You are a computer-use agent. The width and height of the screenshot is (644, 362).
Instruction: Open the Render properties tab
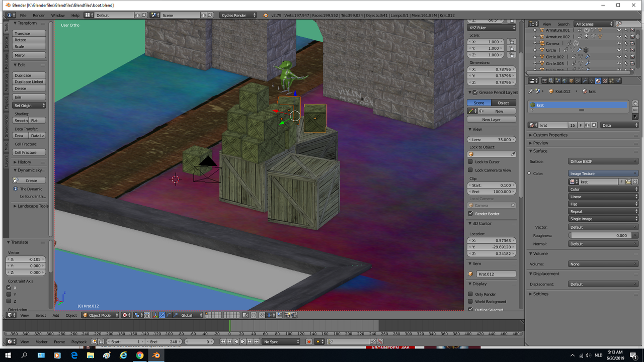tap(544, 80)
